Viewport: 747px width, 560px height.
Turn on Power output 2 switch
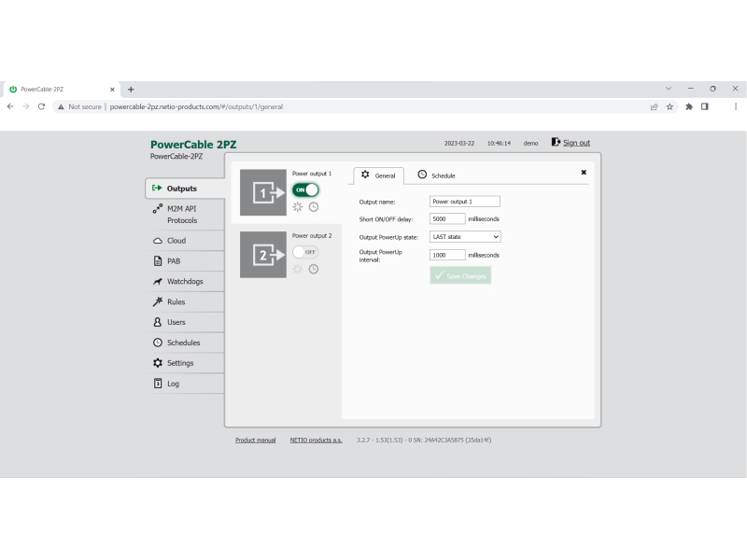pos(305,252)
